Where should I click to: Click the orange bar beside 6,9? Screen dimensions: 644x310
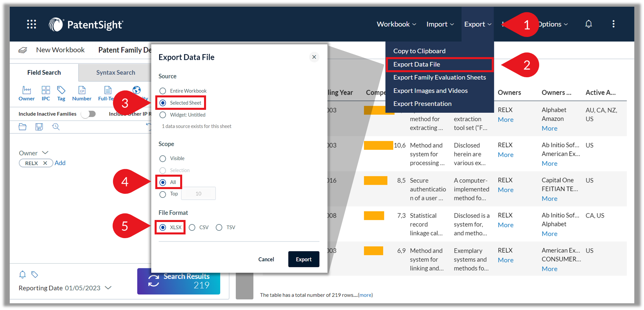pyautogui.click(x=373, y=251)
